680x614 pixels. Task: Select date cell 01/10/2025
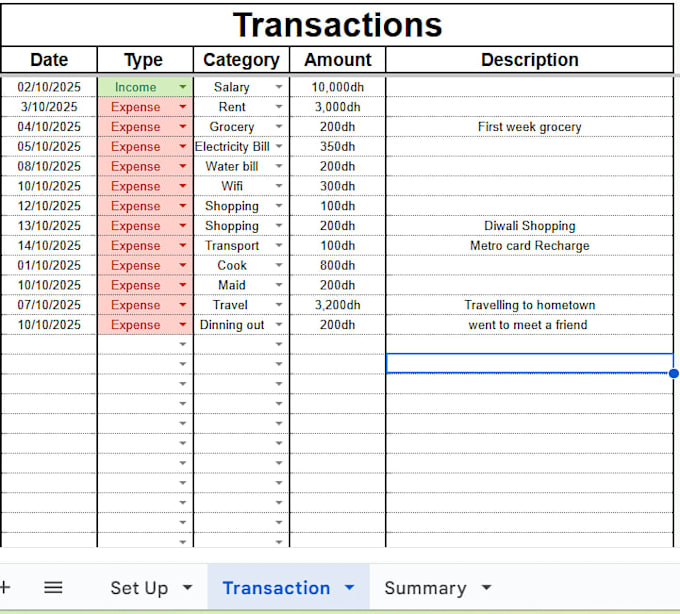(49, 265)
